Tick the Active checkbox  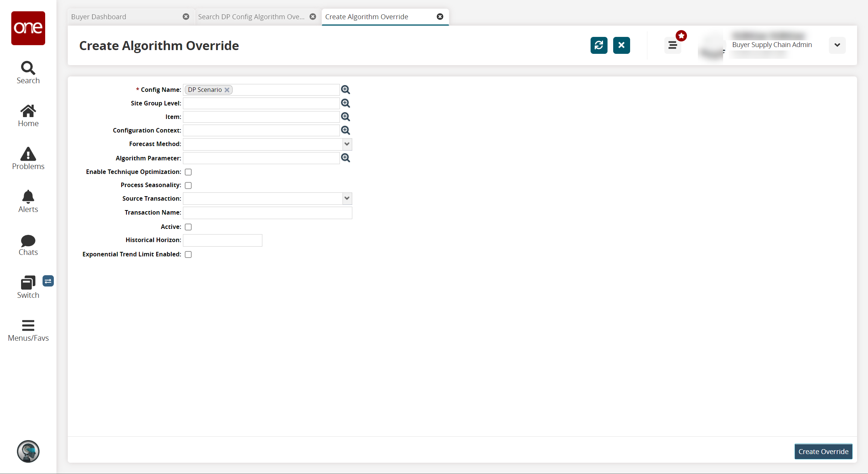point(188,227)
